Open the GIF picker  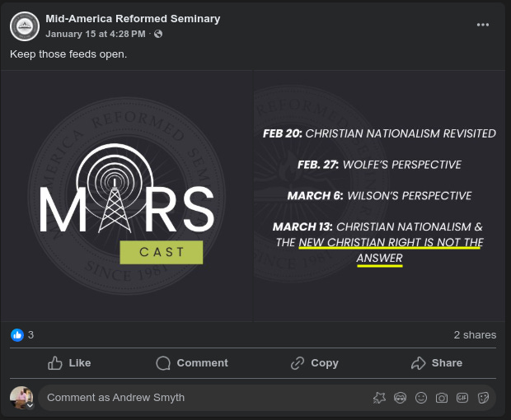pyautogui.click(x=462, y=398)
